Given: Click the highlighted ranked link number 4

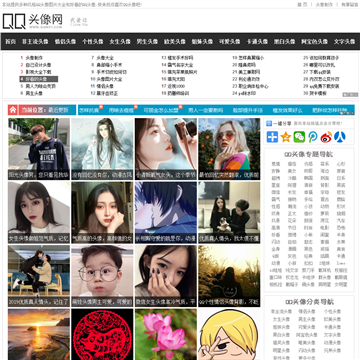Looking at the screenshot, I should (39, 79).
